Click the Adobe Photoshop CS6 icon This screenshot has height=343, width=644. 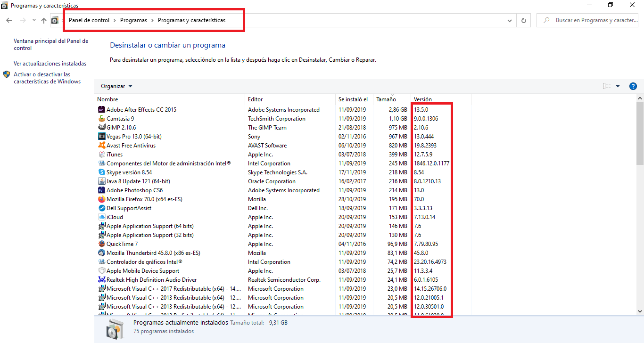coord(101,190)
